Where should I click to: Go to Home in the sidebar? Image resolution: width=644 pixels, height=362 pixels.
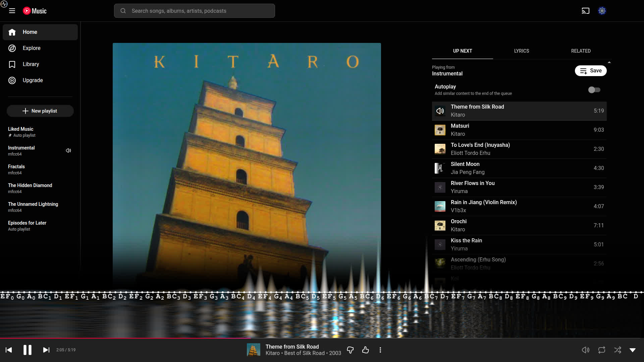(40, 32)
